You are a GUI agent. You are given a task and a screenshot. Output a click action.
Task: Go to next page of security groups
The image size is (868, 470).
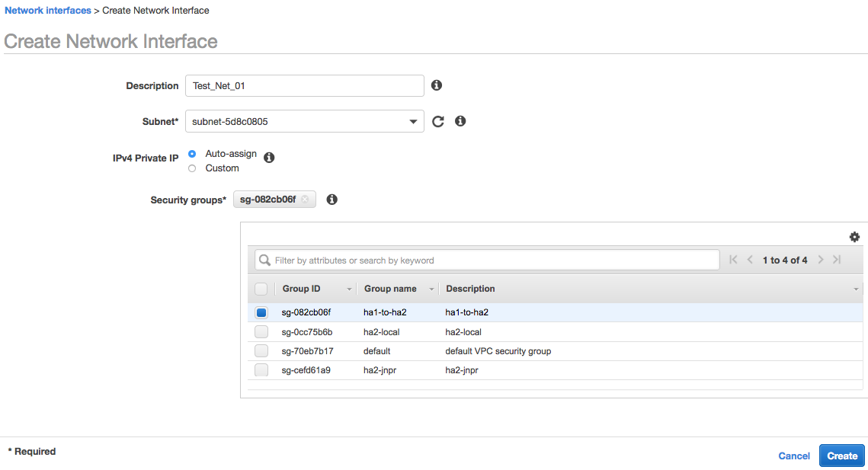tap(821, 260)
